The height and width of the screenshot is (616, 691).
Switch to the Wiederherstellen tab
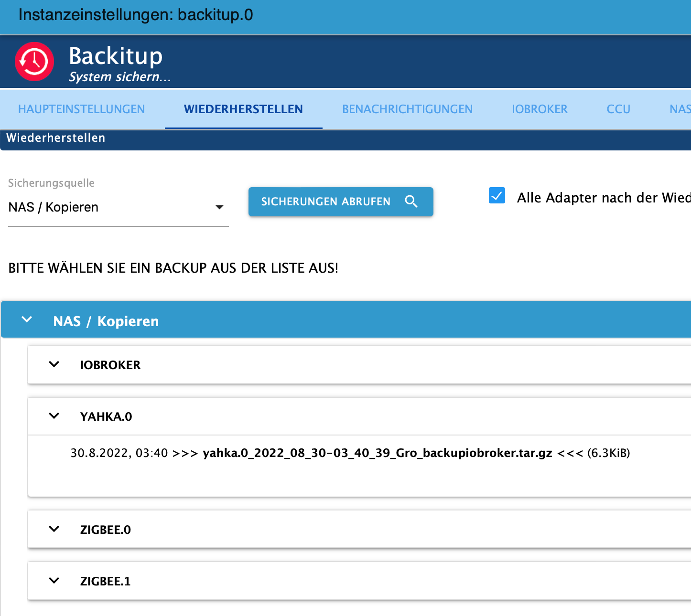(x=243, y=109)
